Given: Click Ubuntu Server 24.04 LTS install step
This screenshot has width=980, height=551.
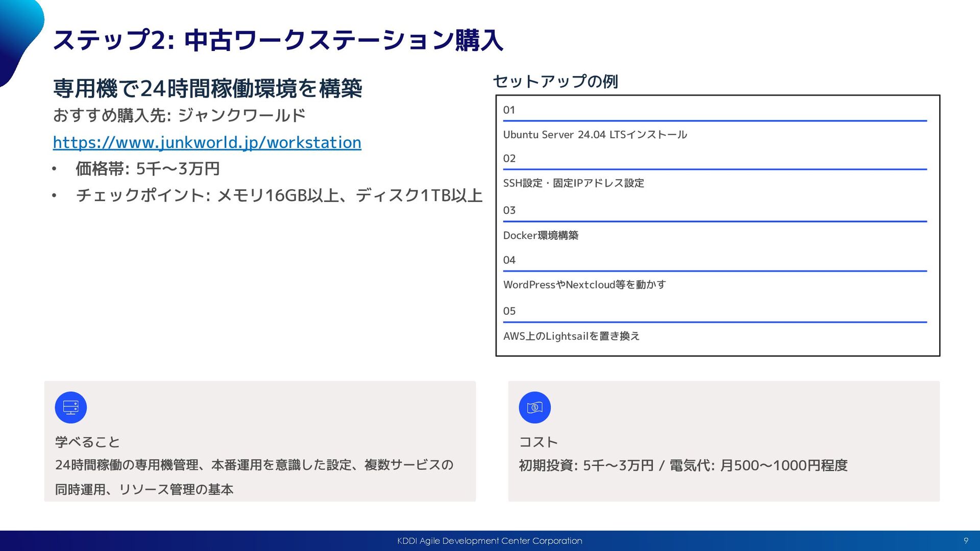Looking at the screenshot, I should click(x=595, y=135).
